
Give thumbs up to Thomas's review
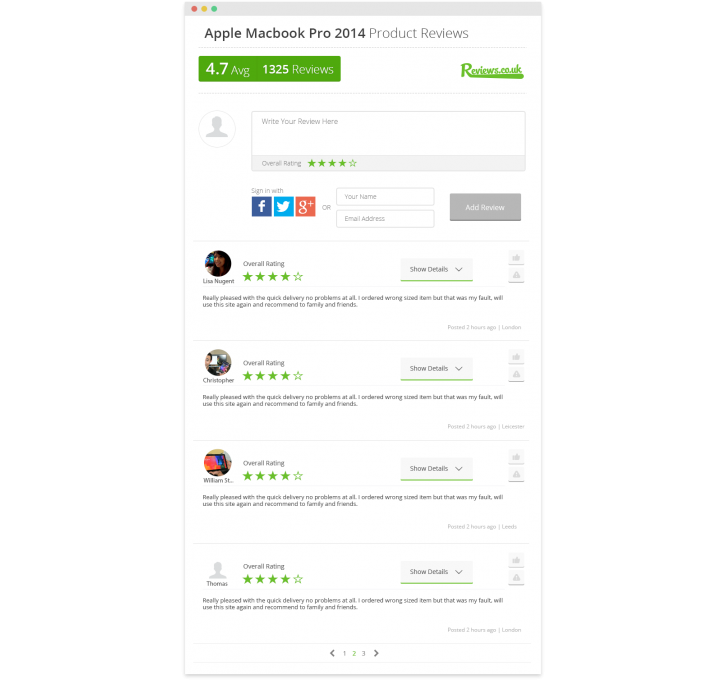[x=516, y=560]
